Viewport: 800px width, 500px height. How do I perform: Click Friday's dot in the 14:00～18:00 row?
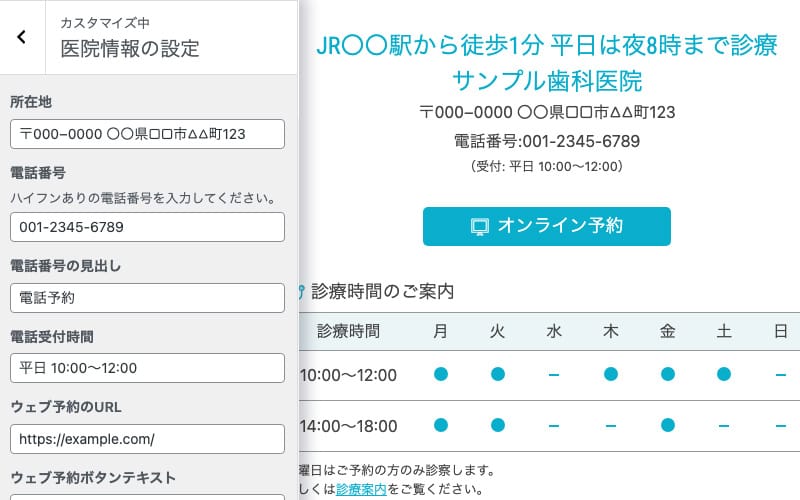667,424
